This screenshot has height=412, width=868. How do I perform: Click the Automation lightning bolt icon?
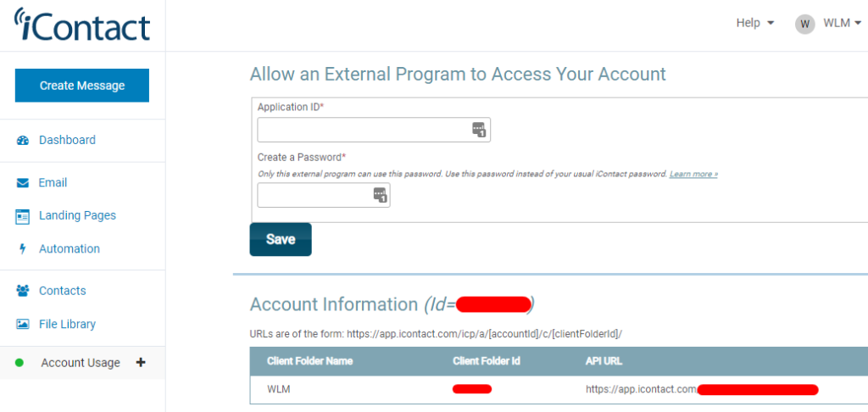(22, 249)
